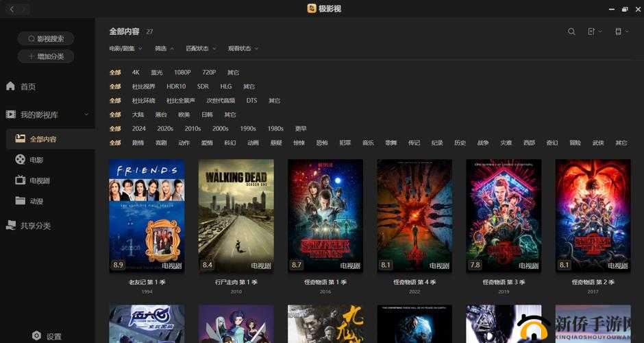Select the 更早 earlier years filter
Image resolution: width=644 pixels, height=343 pixels.
coord(301,129)
